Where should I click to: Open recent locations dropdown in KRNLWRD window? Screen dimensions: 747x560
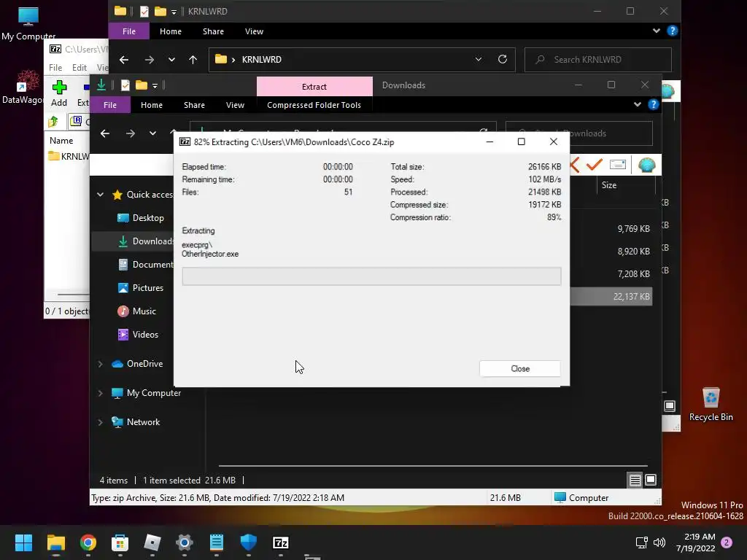coord(171,60)
